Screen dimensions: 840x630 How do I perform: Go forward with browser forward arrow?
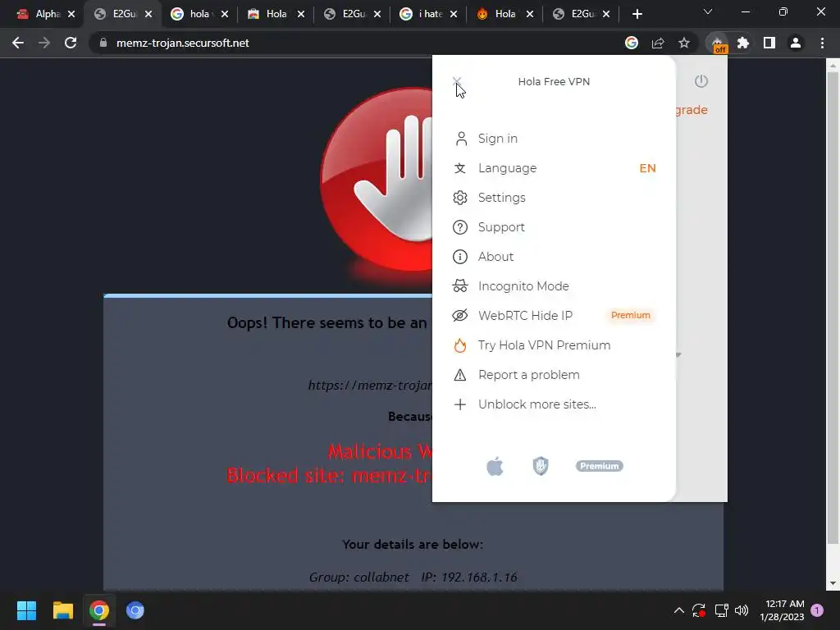pyautogui.click(x=44, y=43)
